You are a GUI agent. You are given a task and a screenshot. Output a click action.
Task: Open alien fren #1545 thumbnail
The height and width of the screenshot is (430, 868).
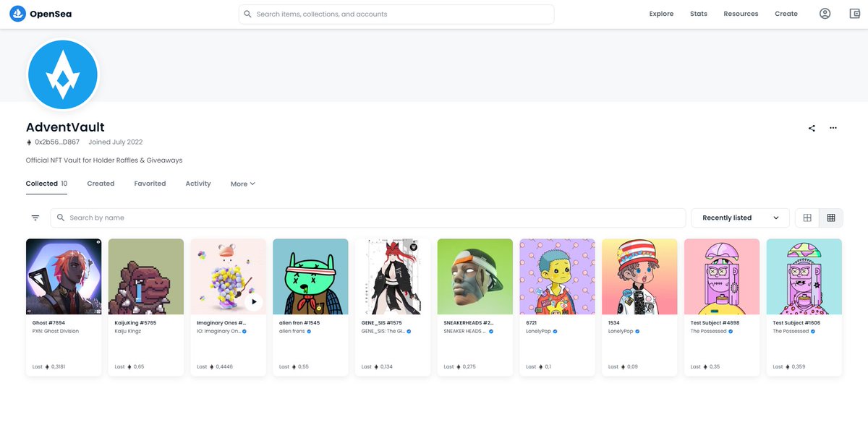click(x=310, y=276)
